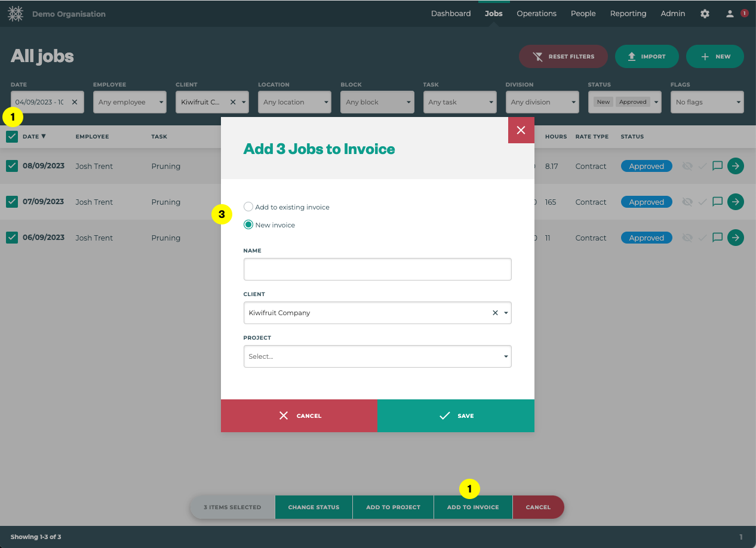Toggle the select all jobs checkbox
Viewport: 756px width, 548px height.
[x=12, y=137]
